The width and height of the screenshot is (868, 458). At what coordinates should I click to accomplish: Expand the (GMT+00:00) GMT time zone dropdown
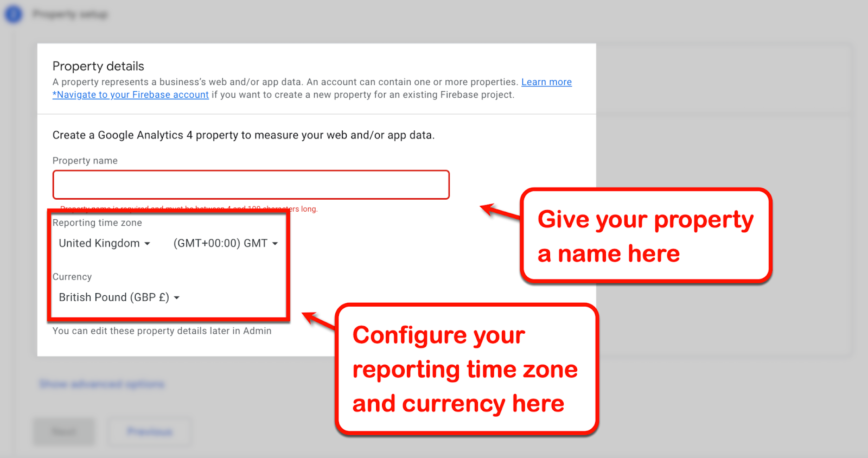(x=226, y=243)
